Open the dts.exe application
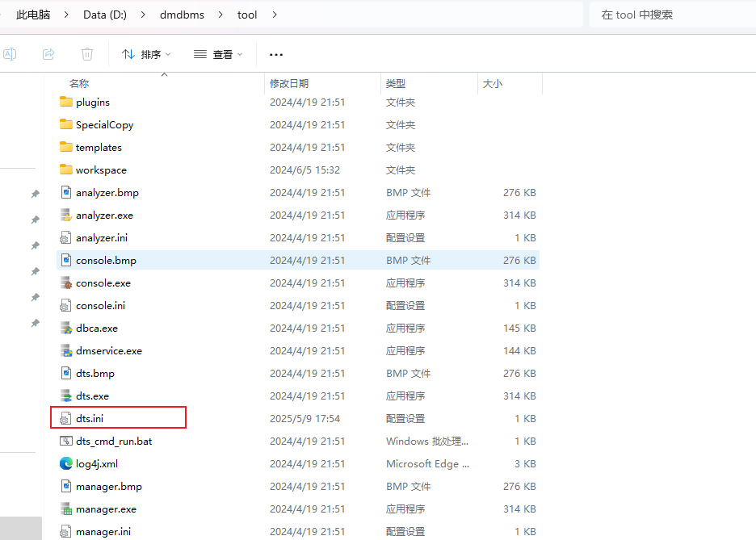 (x=91, y=396)
